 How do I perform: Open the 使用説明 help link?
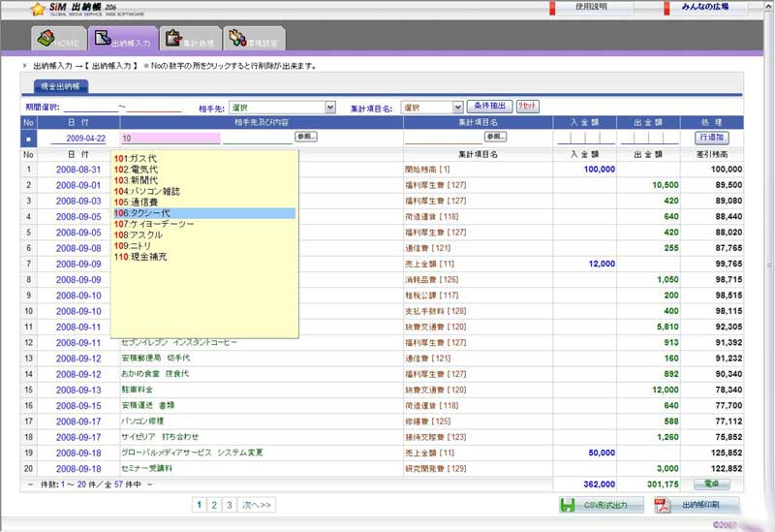tap(591, 7)
